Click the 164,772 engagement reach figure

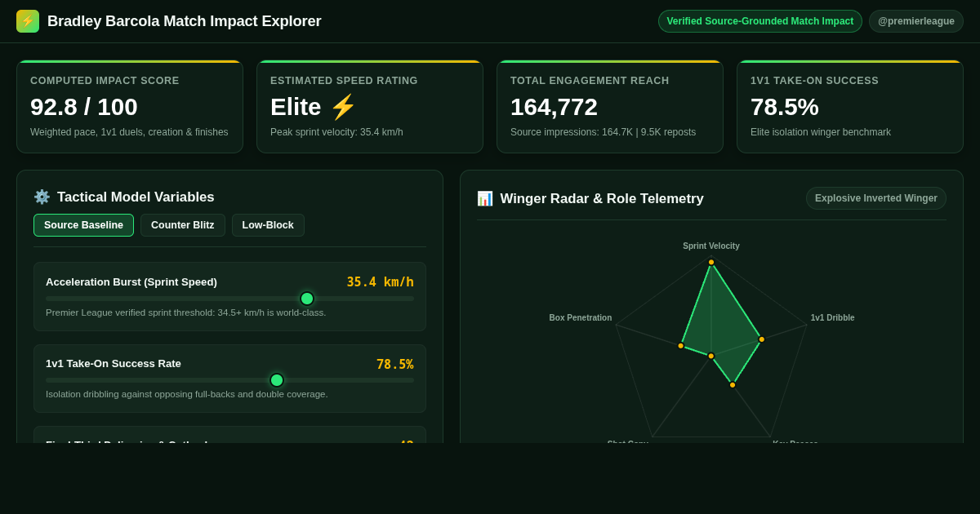click(x=554, y=107)
